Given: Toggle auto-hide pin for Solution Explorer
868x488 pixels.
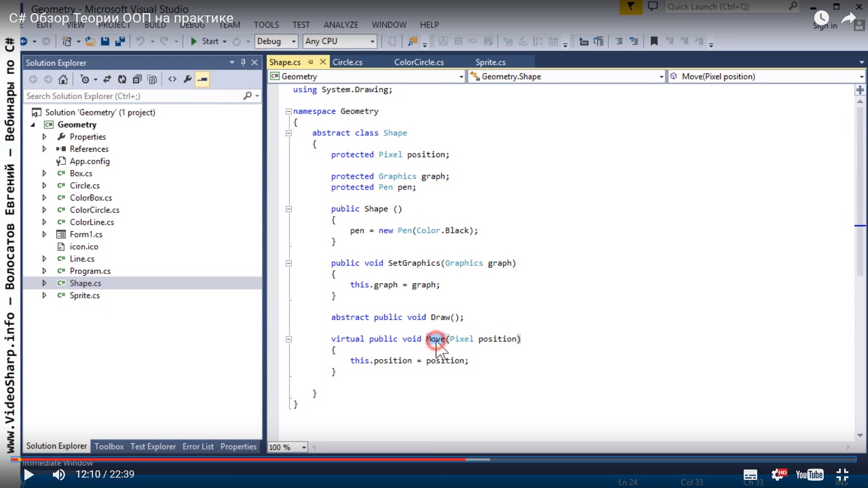Looking at the screenshot, I should point(243,62).
